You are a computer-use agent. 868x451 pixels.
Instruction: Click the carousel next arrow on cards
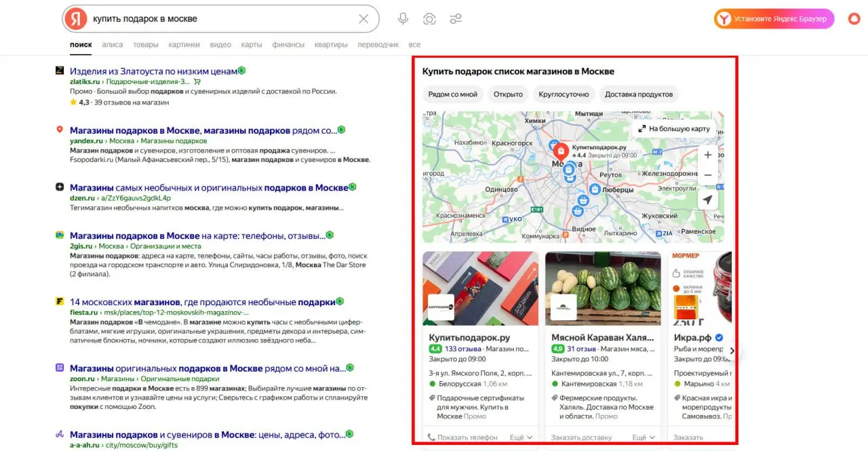[x=732, y=351]
